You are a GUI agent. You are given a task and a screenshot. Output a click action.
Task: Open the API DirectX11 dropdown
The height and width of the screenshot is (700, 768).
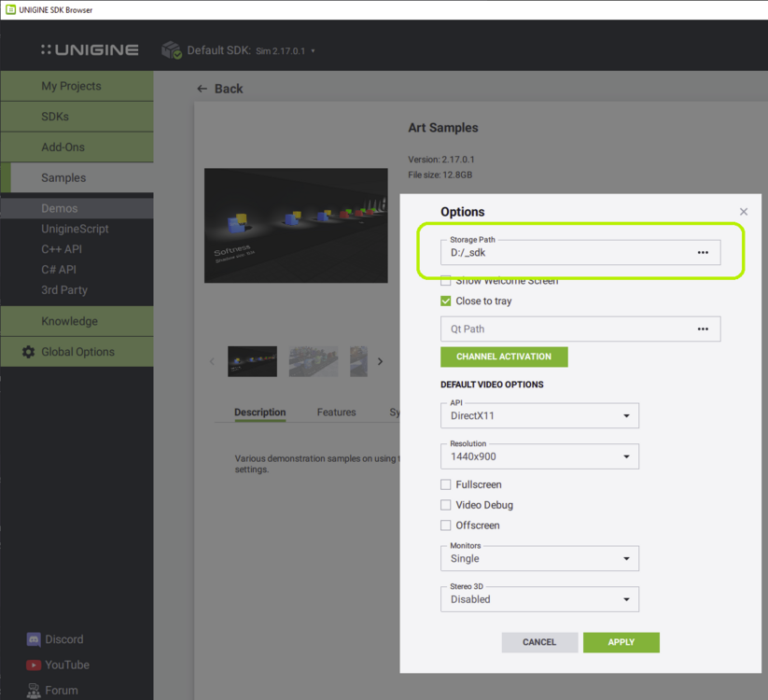click(x=539, y=416)
